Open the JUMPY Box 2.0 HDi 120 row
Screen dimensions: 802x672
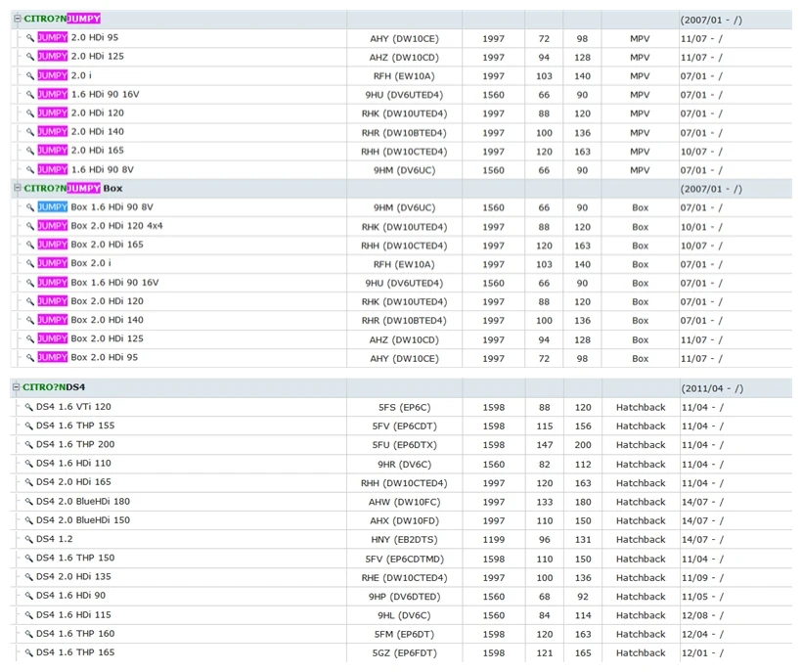401,301
